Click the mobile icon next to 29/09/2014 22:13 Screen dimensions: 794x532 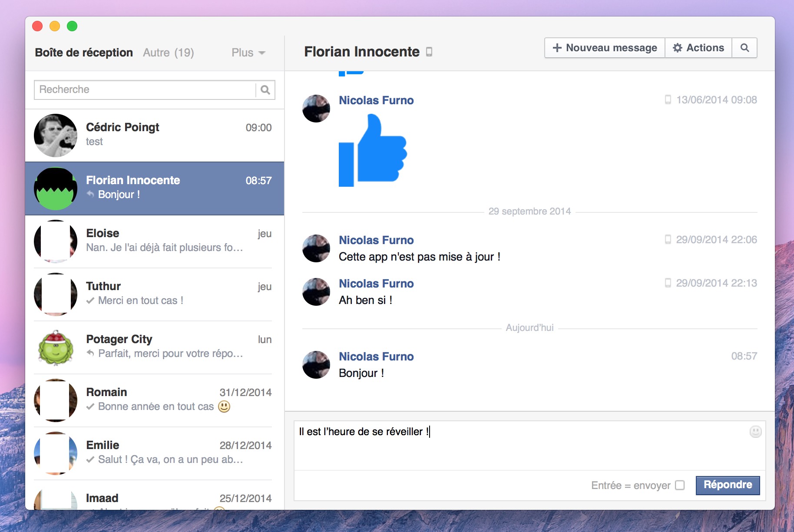[668, 283]
